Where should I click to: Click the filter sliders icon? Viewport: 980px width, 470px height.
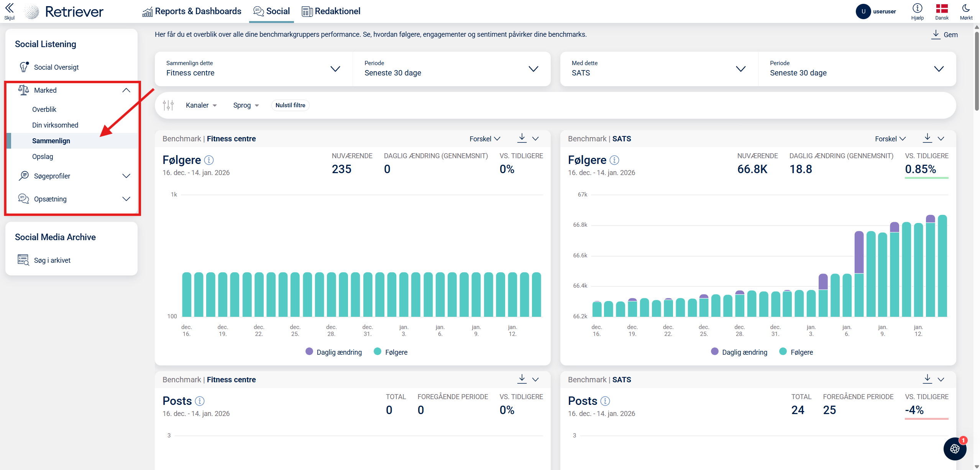click(168, 105)
